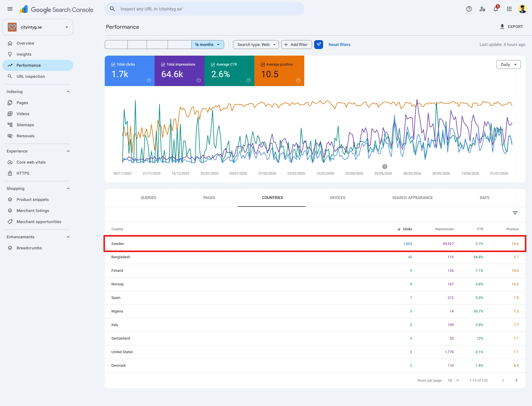The image size is (532, 406).
Task: Open the Google apps grid
Action: click(509, 9)
